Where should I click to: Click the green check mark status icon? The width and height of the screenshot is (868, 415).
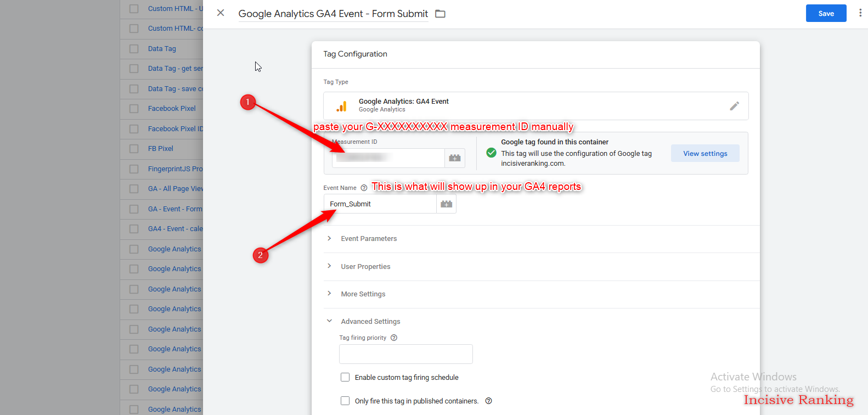pos(492,153)
